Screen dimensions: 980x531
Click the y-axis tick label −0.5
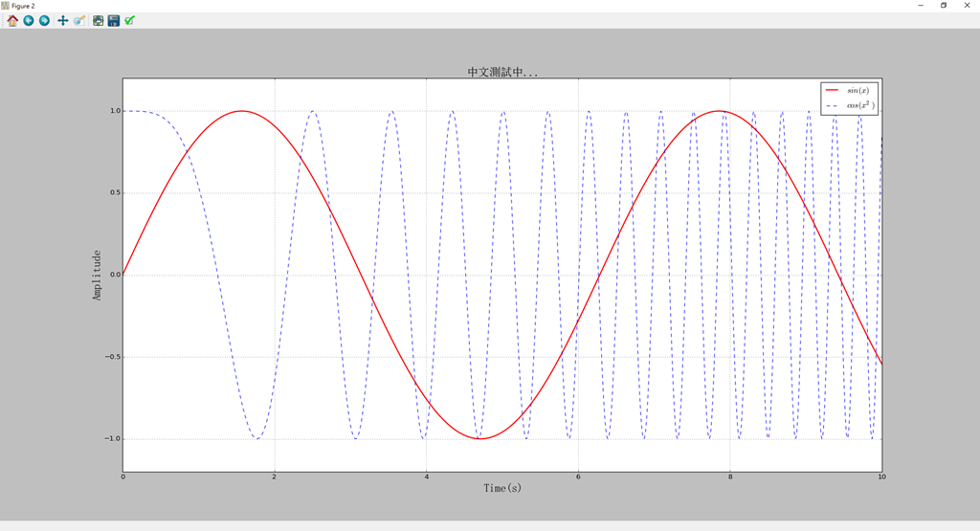(x=113, y=357)
